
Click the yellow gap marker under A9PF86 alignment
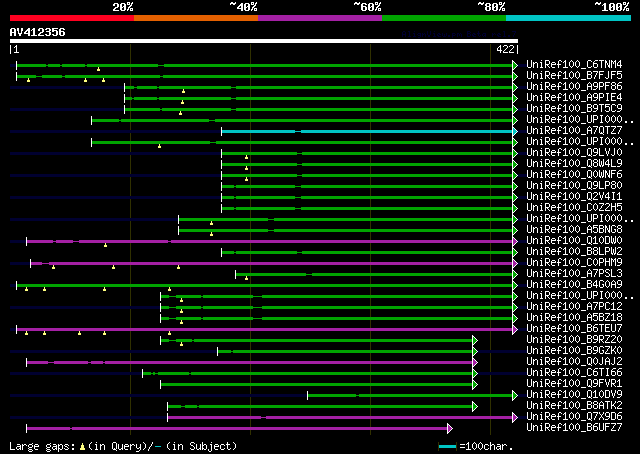coord(183,91)
